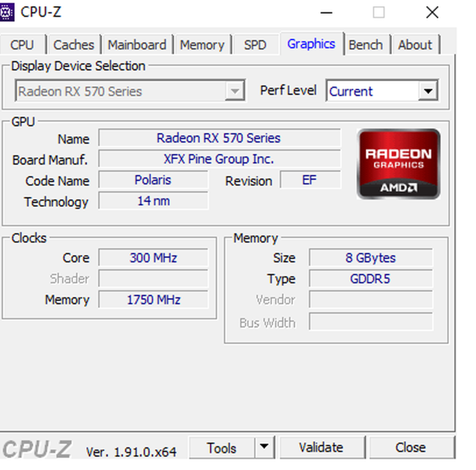
Task: Click the XFX Pine Group Inc. value
Action: (x=219, y=159)
